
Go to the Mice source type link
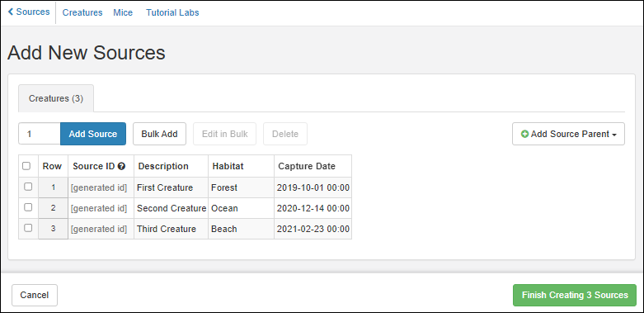point(123,12)
